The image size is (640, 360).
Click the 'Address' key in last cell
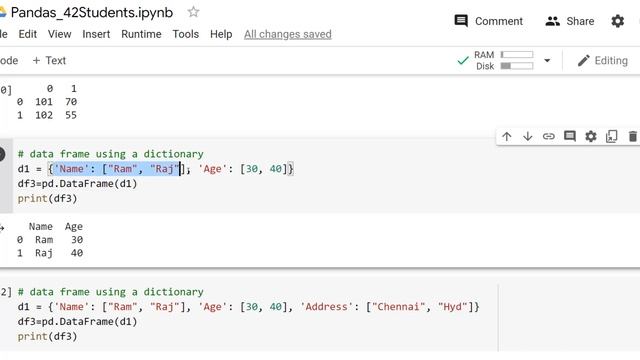[326, 307]
